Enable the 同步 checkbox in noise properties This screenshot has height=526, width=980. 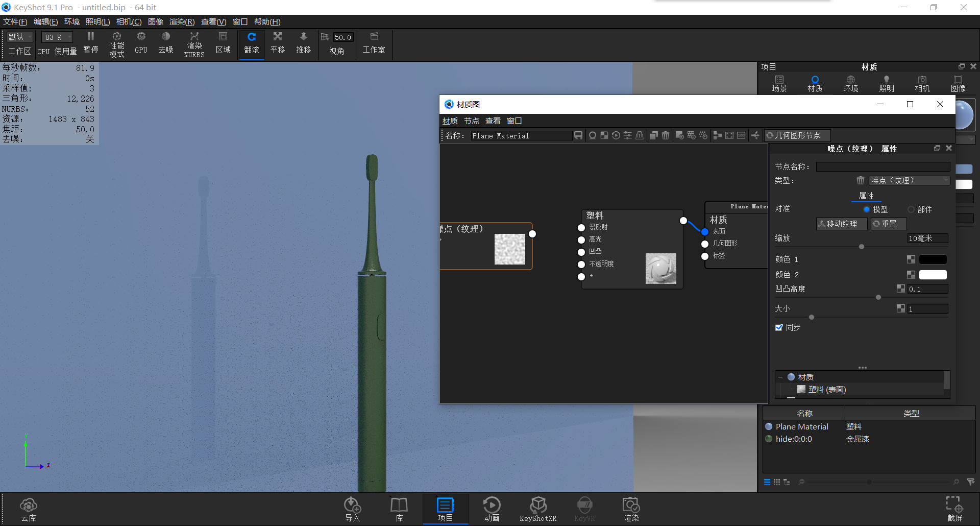779,327
